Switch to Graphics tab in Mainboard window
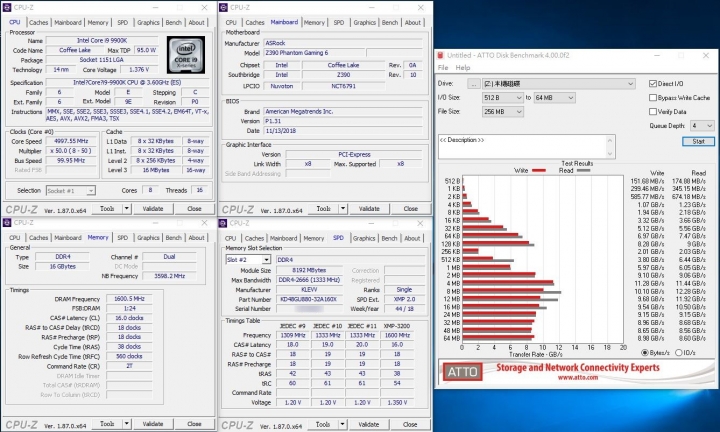 pos(365,22)
